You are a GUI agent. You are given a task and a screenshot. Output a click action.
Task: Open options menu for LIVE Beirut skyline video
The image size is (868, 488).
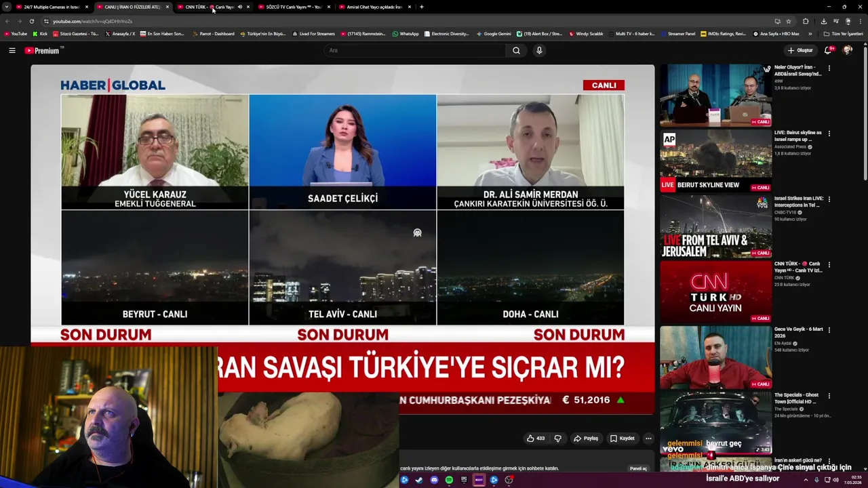[x=829, y=134]
